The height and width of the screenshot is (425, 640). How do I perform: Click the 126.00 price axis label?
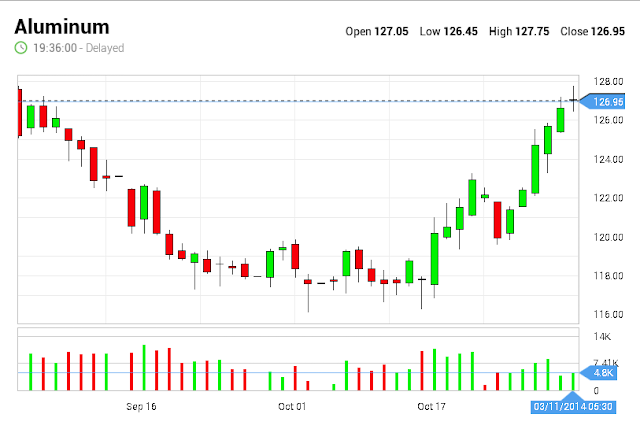(609, 120)
